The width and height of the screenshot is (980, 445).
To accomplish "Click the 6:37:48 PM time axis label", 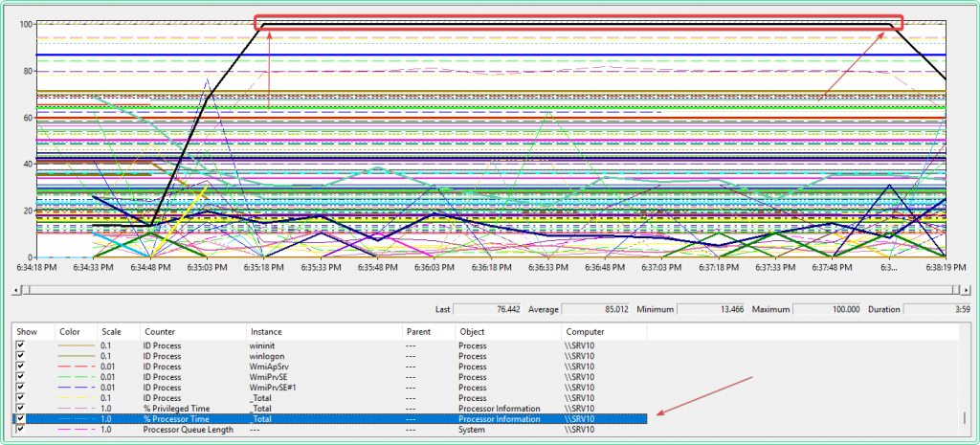I will tap(832, 266).
